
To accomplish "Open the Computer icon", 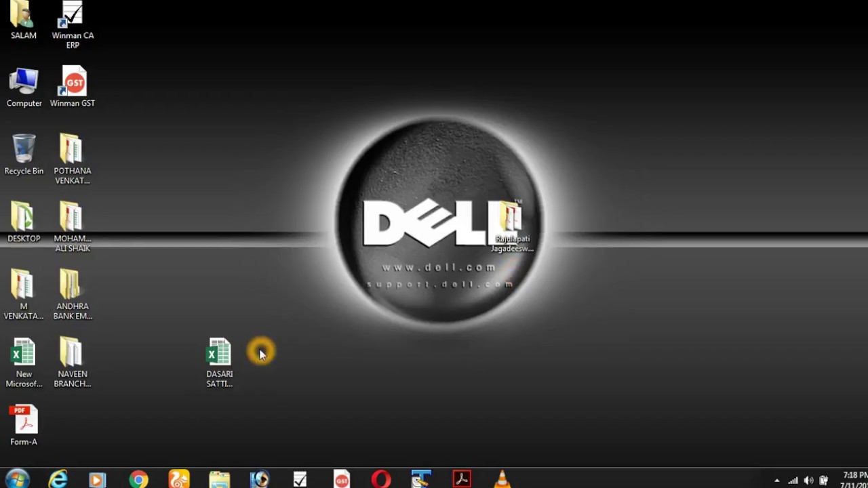I will tap(24, 87).
